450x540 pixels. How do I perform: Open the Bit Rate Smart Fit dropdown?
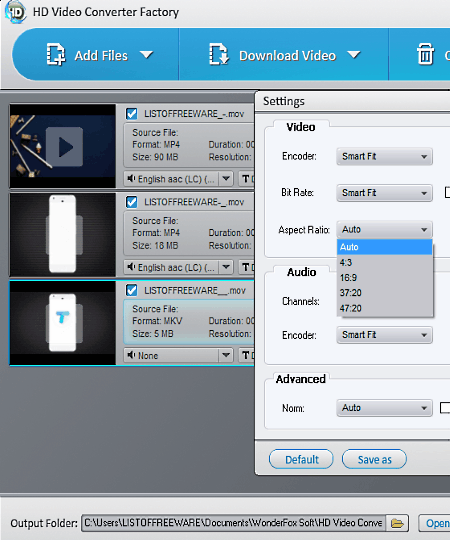(x=384, y=193)
